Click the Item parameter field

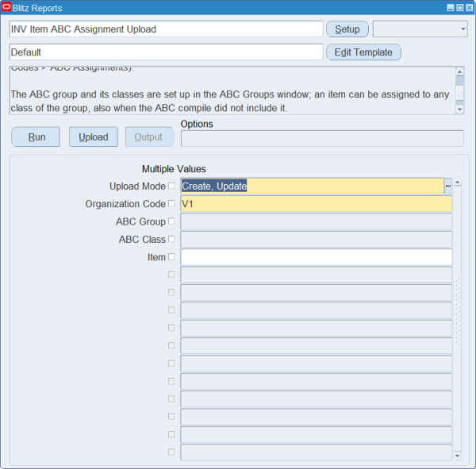pos(316,257)
